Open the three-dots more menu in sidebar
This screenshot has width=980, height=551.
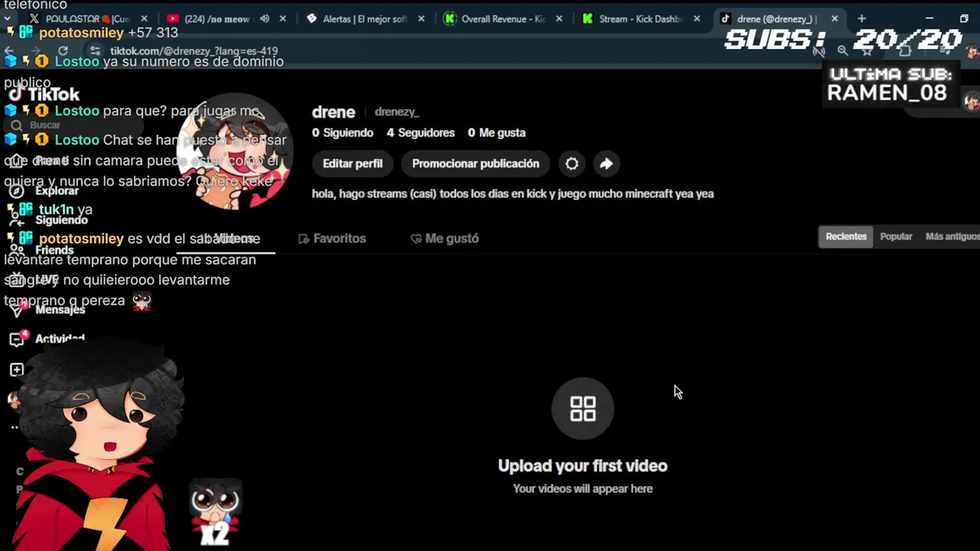(x=14, y=427)
